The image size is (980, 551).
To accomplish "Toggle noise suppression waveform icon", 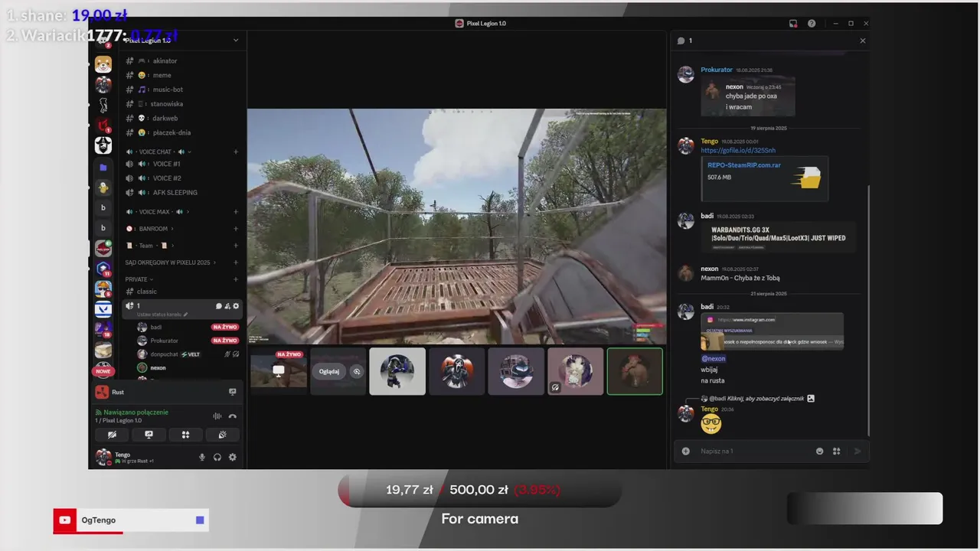I will click(217, 416).
